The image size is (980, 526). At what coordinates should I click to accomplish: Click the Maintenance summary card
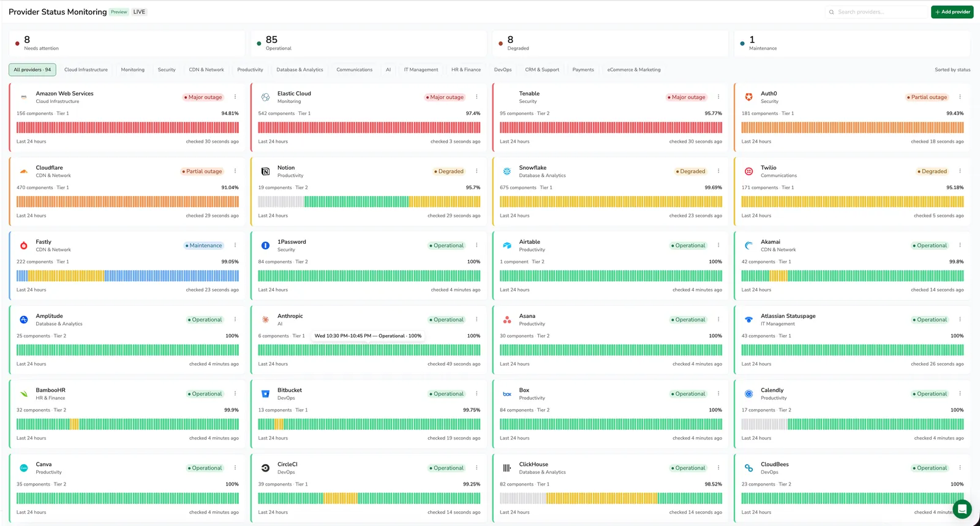852,43
